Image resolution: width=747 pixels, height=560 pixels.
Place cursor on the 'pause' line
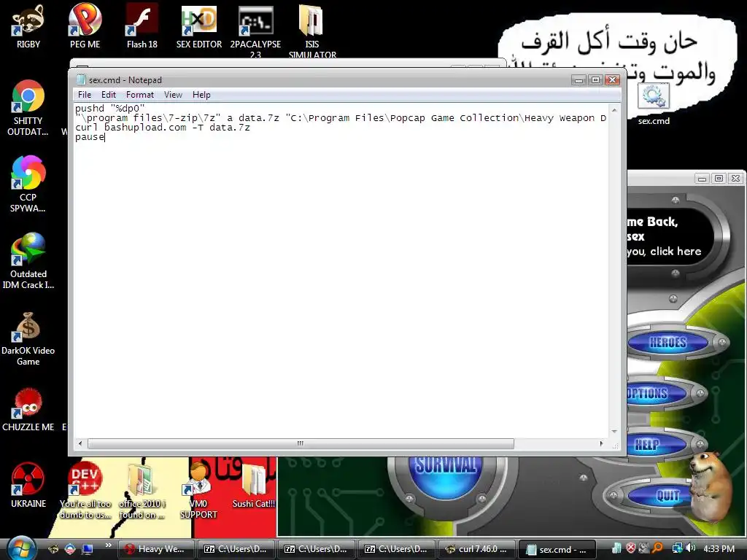[x=90, y=137]
